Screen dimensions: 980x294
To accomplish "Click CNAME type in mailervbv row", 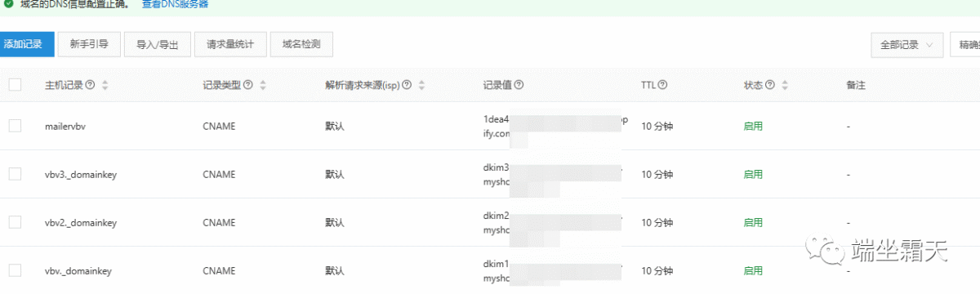I will (219, 127).
